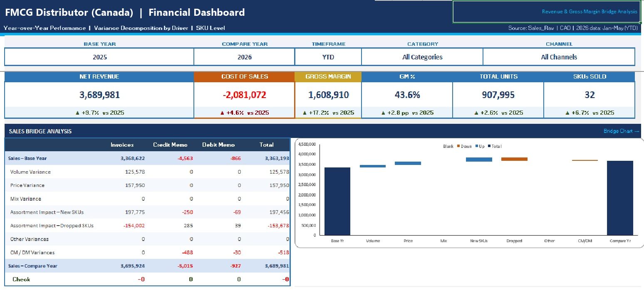Follow the Bridge Chart link
644x290 pixels.
[x=621, y=131]
